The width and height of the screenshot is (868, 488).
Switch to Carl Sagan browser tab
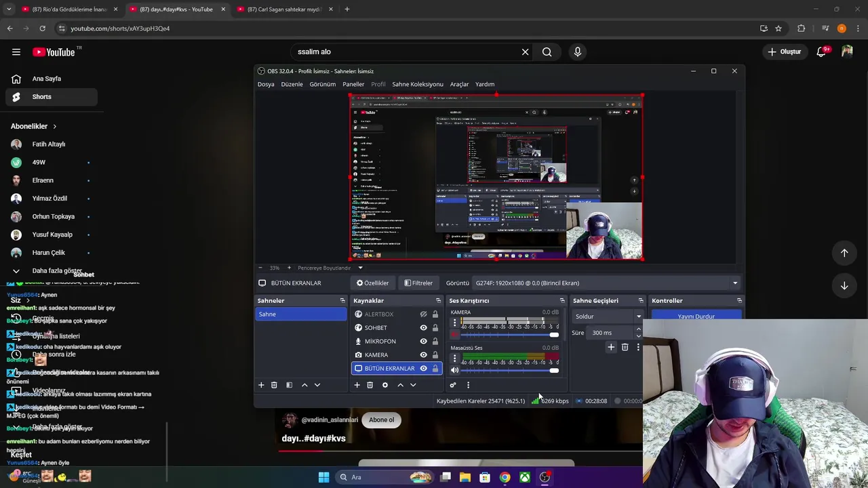point(283,9)
